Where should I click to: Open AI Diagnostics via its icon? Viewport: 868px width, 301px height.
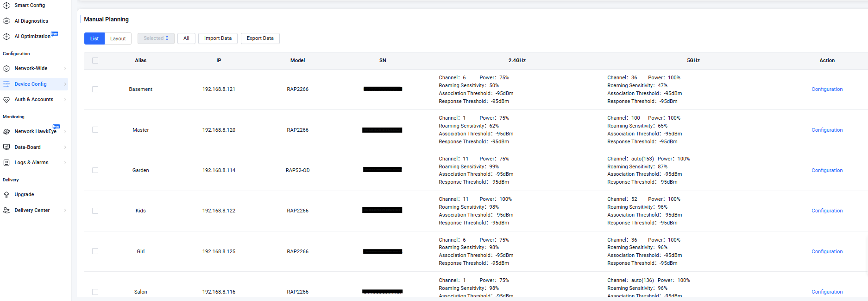(x=6, y=21)
